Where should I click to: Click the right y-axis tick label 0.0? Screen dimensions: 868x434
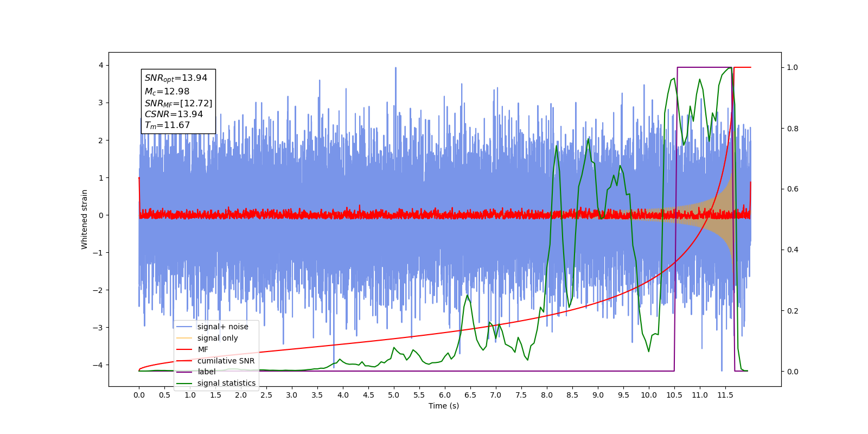coord(793,372)
